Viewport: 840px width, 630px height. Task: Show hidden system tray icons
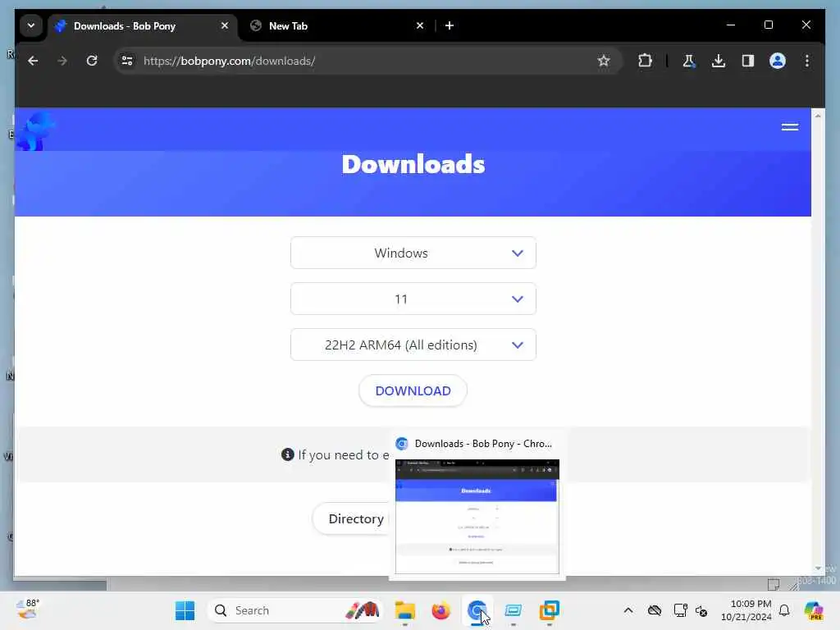pos(628,610)
